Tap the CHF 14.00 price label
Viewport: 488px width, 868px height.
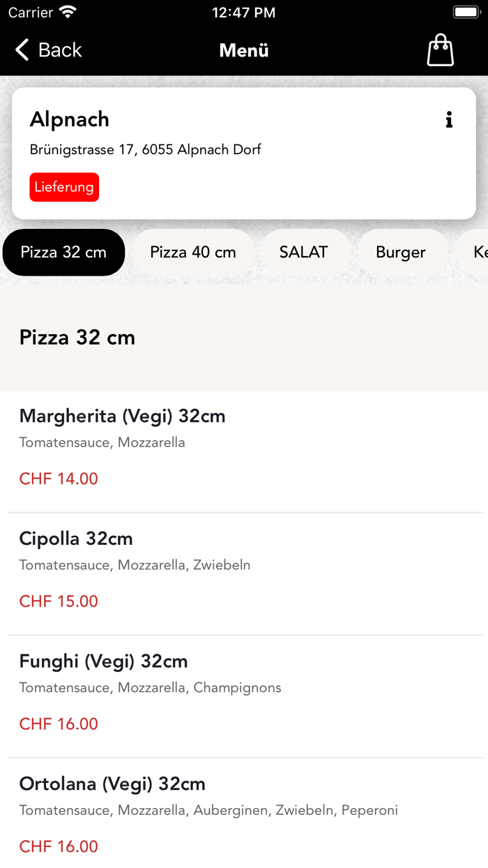point(59,479)
